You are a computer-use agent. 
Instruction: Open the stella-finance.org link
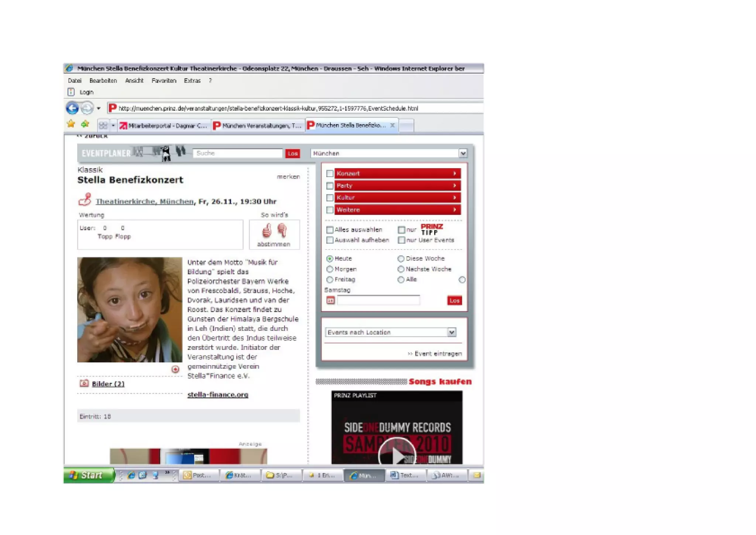coord(218,395)
